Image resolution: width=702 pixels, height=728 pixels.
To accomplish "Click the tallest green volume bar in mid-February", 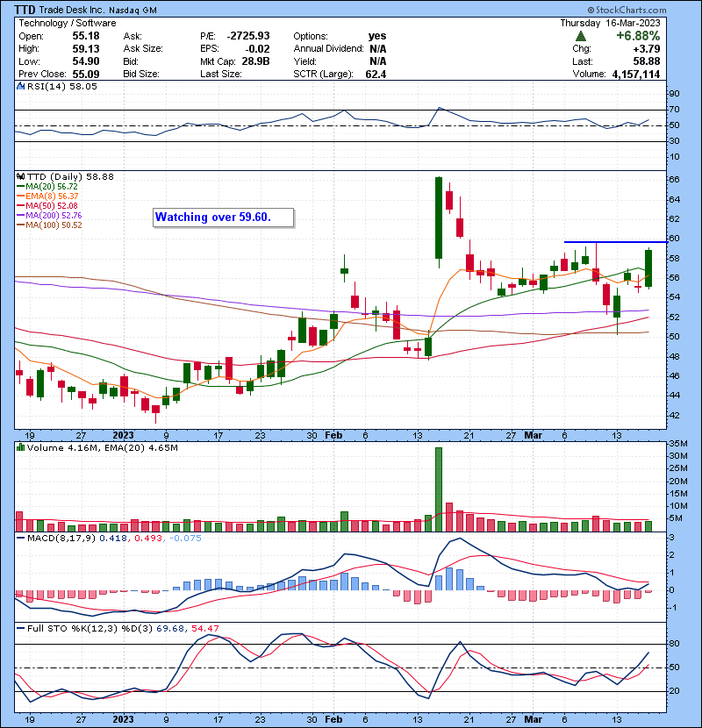I will 439,489.
